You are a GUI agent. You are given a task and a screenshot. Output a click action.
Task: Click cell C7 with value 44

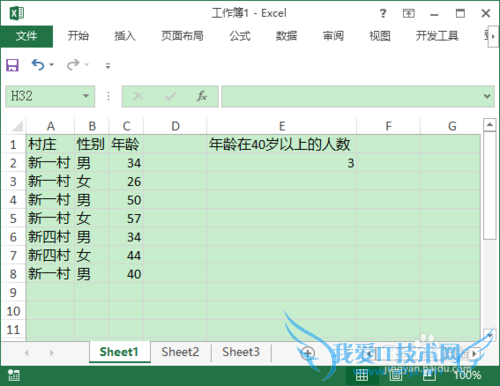point(126,256)
